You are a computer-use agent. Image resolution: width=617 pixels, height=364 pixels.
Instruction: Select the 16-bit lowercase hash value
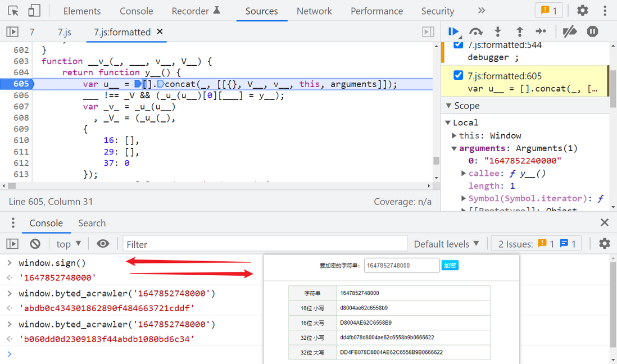pos(364,308)
